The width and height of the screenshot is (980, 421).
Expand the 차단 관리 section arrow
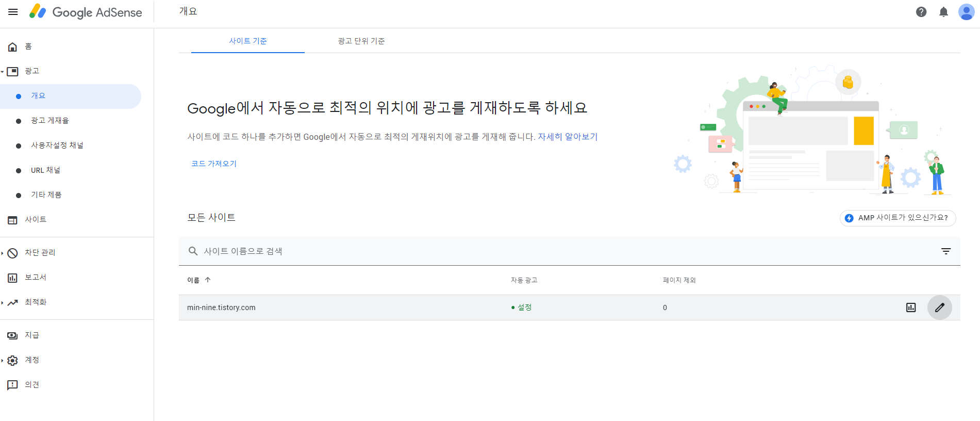(x=3, y=253)
